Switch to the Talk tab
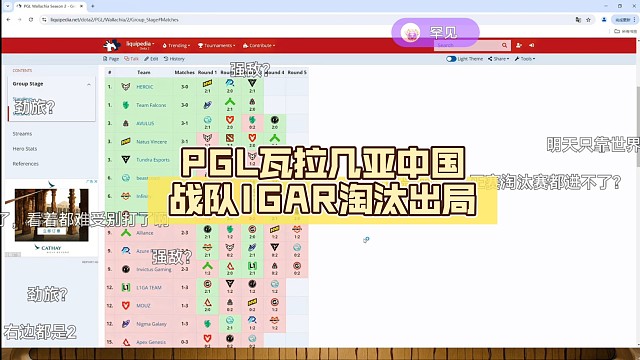The width and height of the screenshot is (640, 360). (x=131, y=59)
